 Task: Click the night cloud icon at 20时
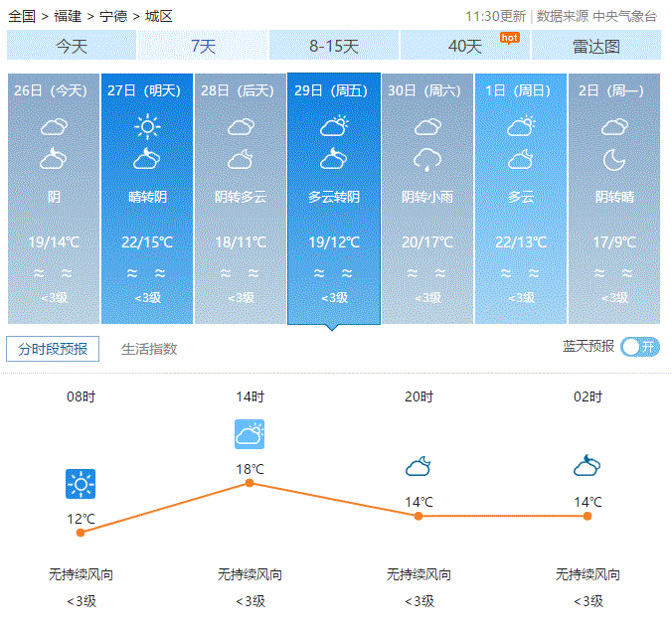(x=419, y=466)
